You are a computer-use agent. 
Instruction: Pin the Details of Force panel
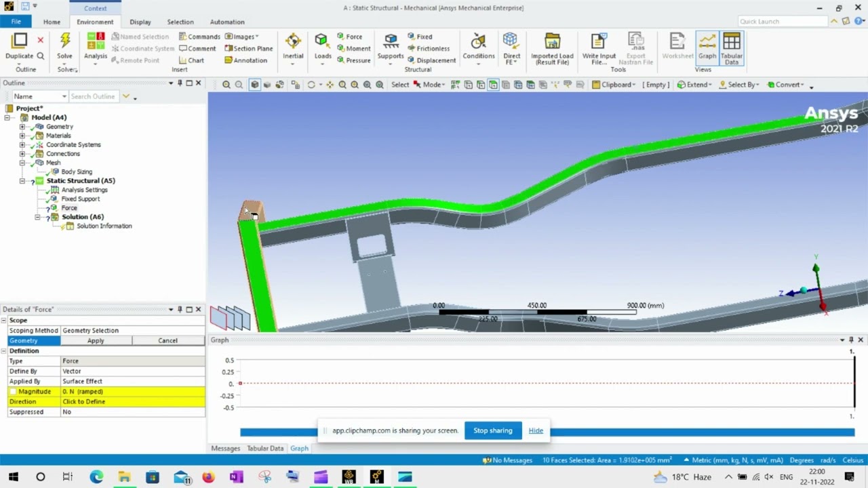coord(180,309)
